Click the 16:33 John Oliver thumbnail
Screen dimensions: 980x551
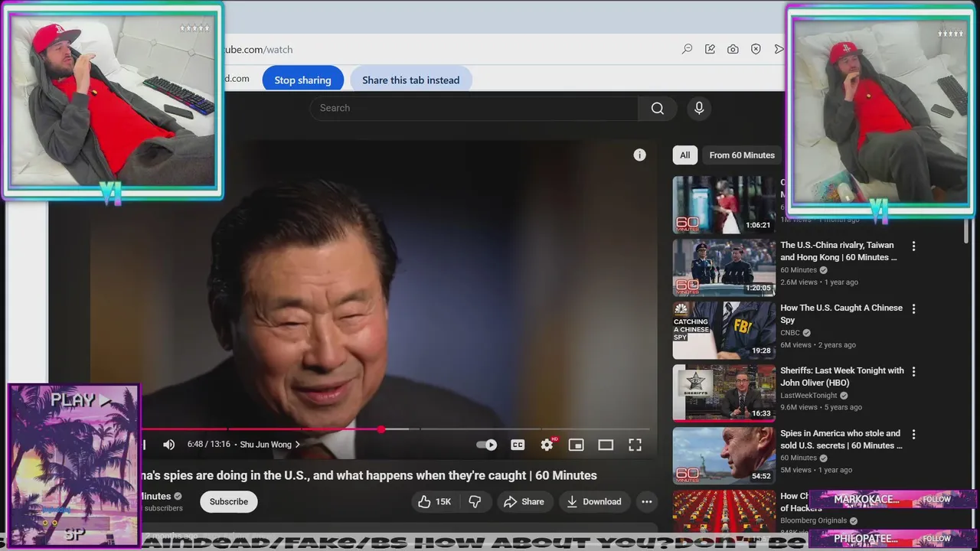(724, 393)
